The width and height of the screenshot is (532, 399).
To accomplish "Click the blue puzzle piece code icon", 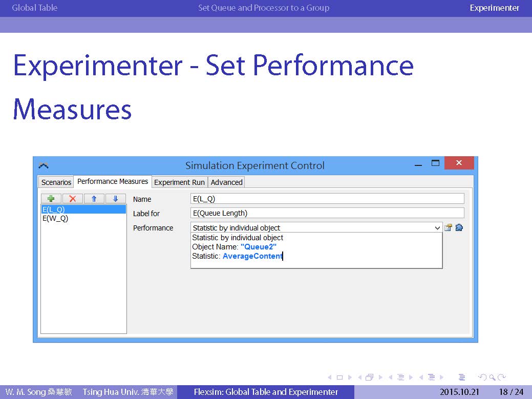I will 459,228.
